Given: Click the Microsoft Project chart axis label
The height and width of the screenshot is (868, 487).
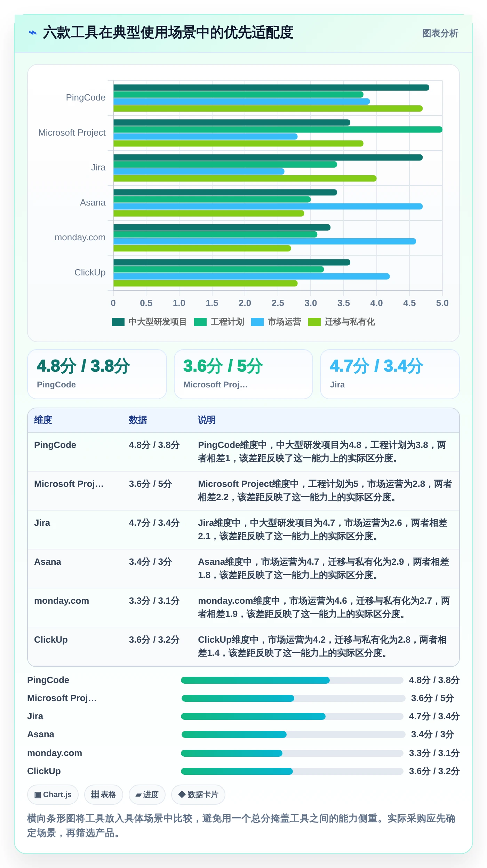Looking at the screenshot, I should pyautogui.click(x=72, y=133).
